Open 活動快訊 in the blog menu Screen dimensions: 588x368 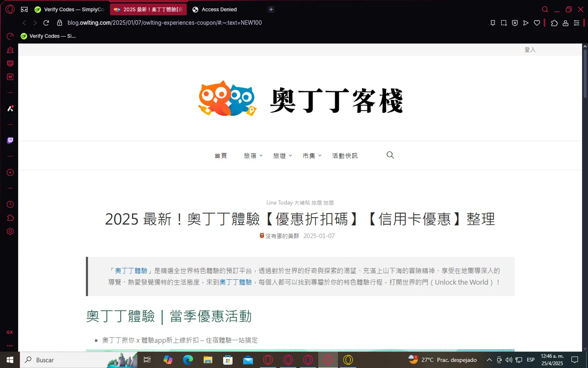(x=345, y=156)
